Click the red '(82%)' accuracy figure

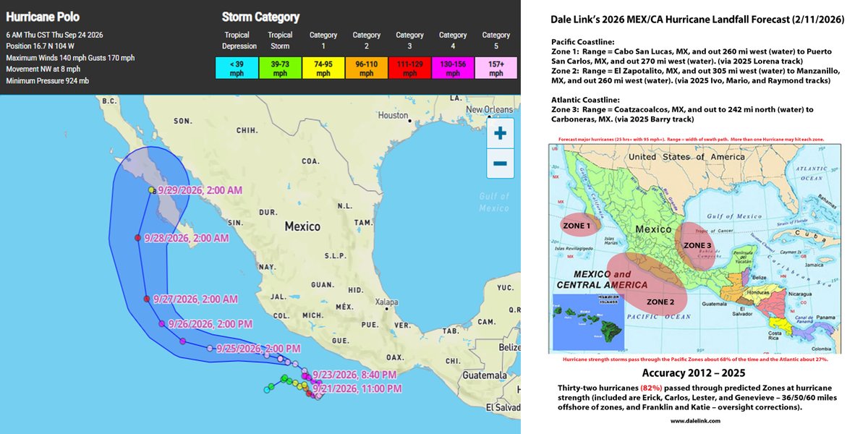(x=652, y=389)
